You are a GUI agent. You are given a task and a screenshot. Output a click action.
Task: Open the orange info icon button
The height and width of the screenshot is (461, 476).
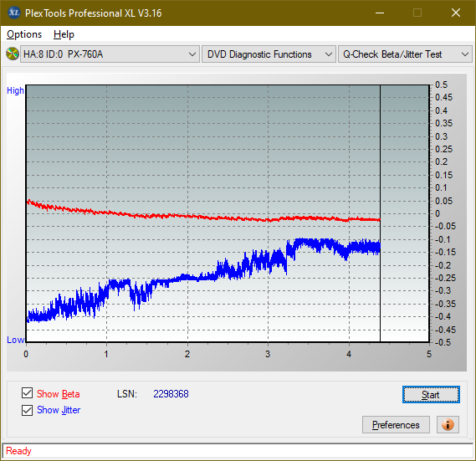point(448,424)
